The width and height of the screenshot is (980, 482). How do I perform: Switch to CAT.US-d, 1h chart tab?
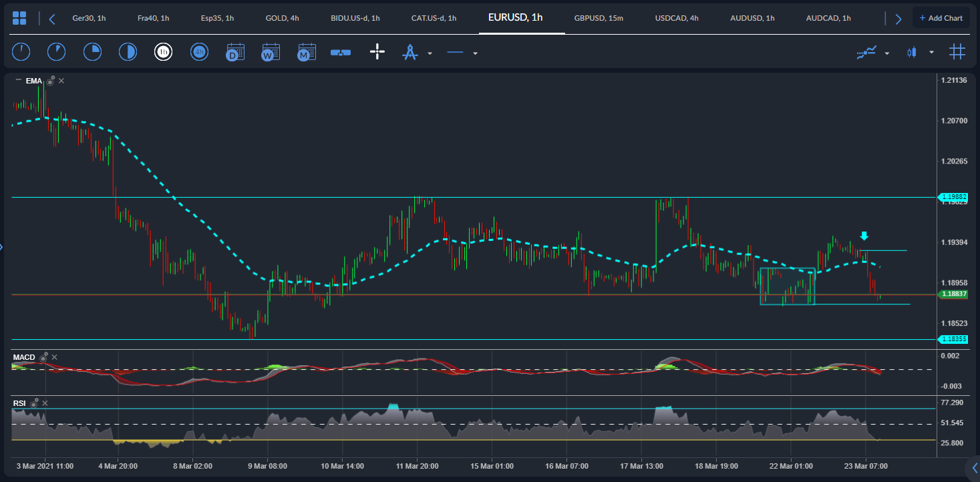434,18
